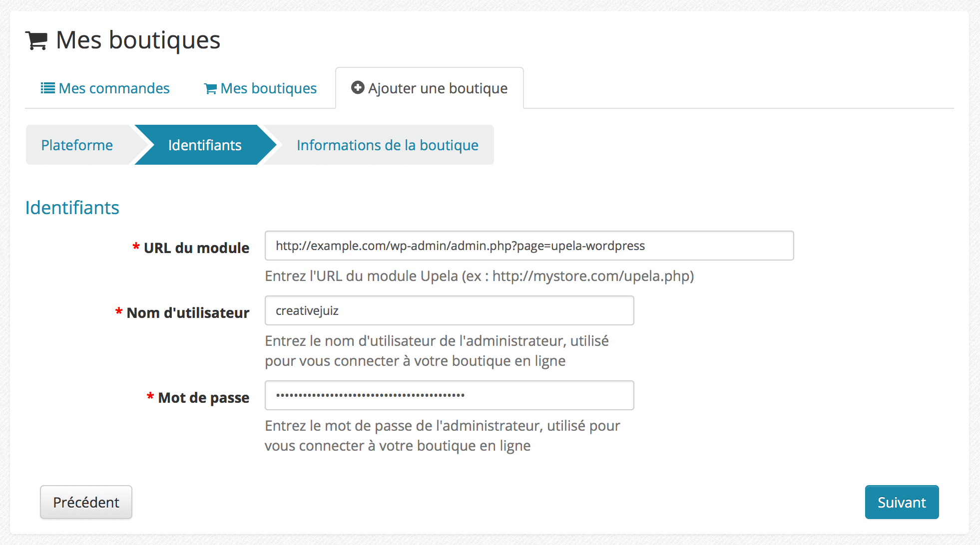
Task: Select the Identifiants step
Action: [205, 145]
